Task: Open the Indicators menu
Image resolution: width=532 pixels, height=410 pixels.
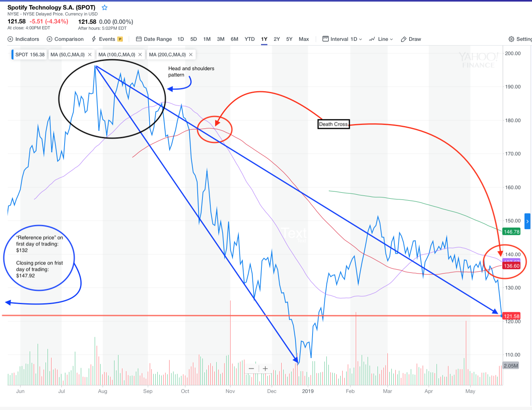Action: coord(23,39)
